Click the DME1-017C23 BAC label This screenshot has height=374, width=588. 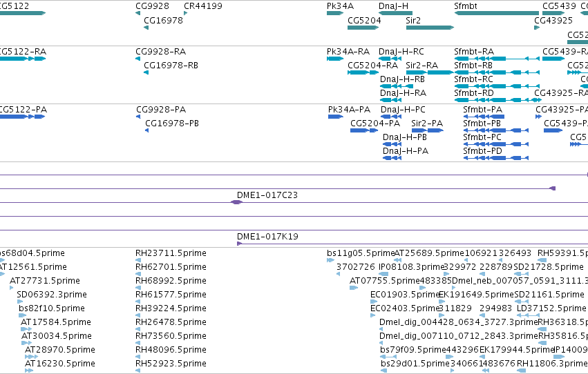pos(267,195)
